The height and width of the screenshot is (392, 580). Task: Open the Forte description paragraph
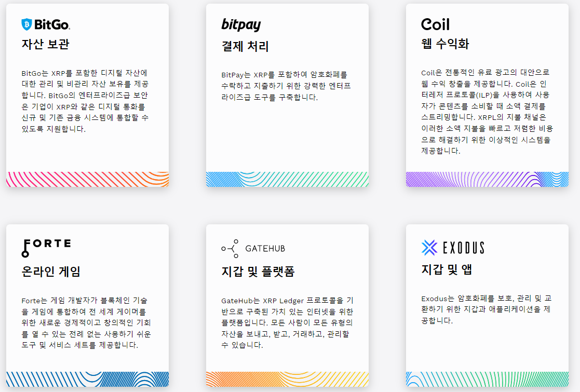point(86,323)
